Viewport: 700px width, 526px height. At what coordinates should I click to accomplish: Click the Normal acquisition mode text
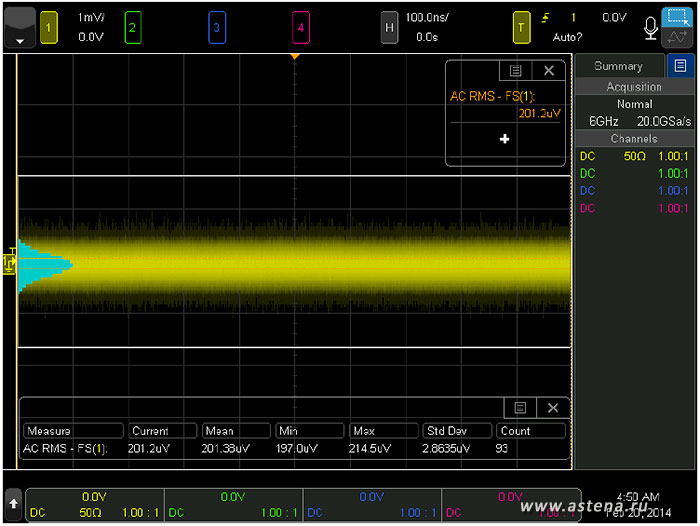tap(634, 104)
